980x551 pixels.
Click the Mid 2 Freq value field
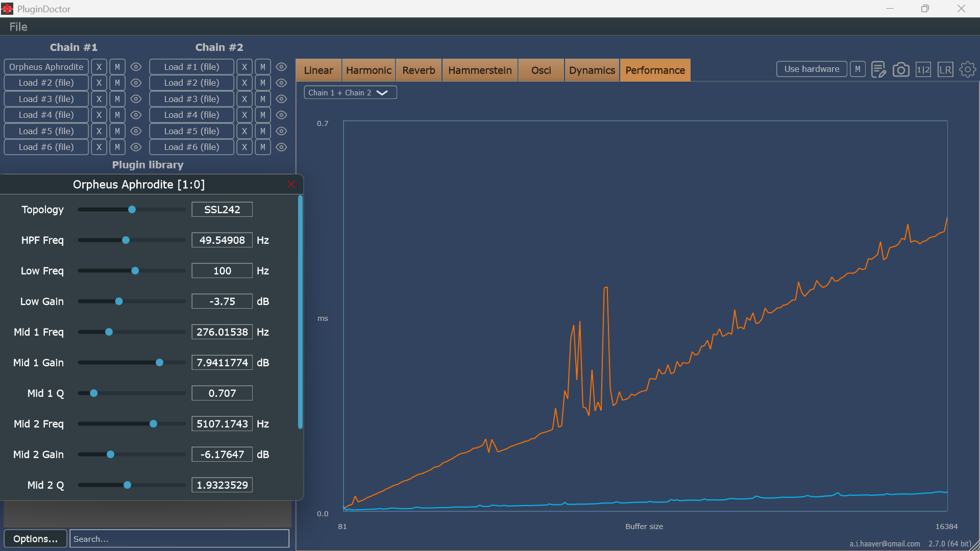click(222, 424)
